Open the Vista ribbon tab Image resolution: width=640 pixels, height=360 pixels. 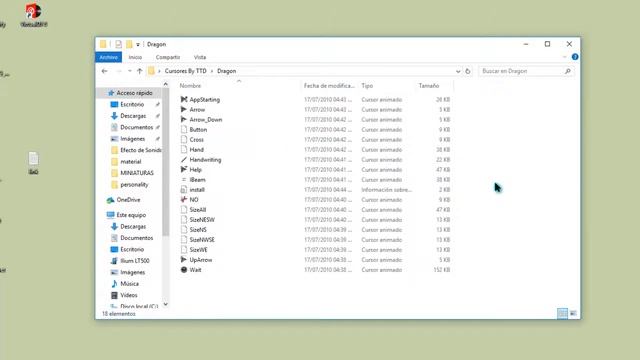pyautogui.click(x=200, y=57)
